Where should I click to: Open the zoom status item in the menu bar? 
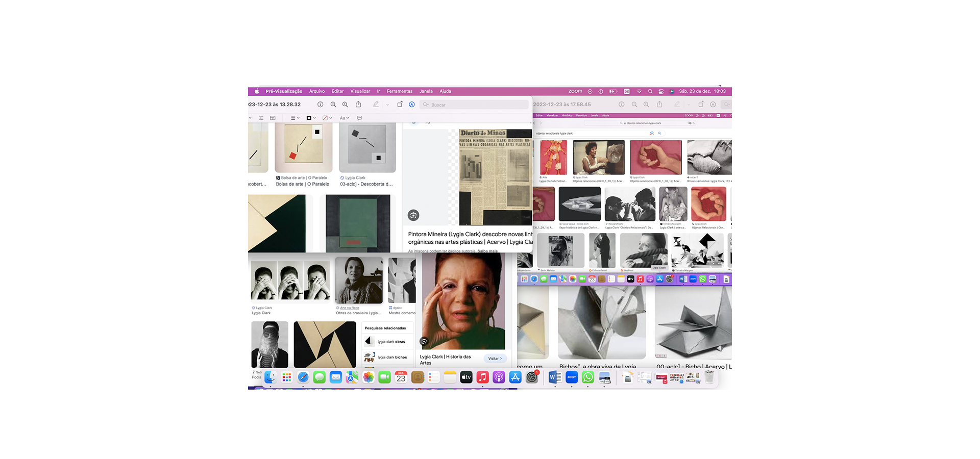[575, 91]
